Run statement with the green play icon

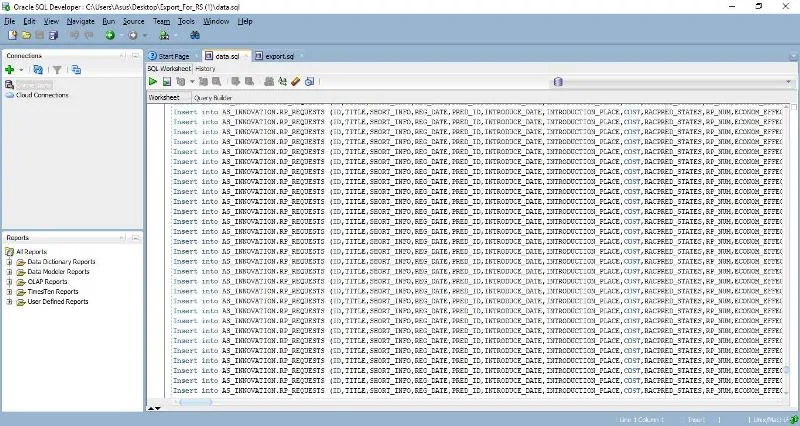pos(153,82)
